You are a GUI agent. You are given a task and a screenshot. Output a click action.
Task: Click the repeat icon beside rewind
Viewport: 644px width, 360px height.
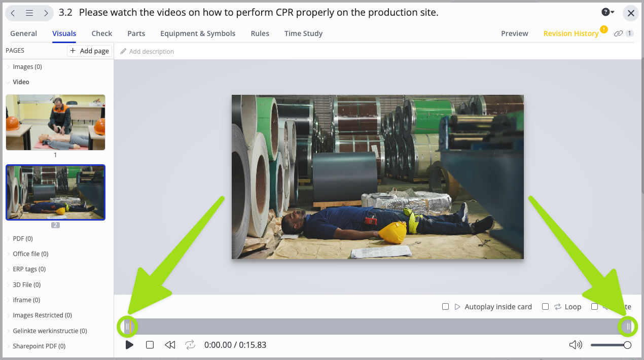[x=190, y=345]
